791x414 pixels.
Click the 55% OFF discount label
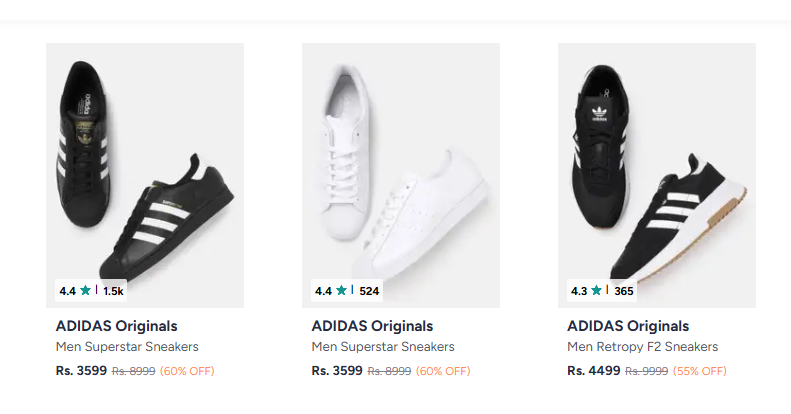pos(699,371)
